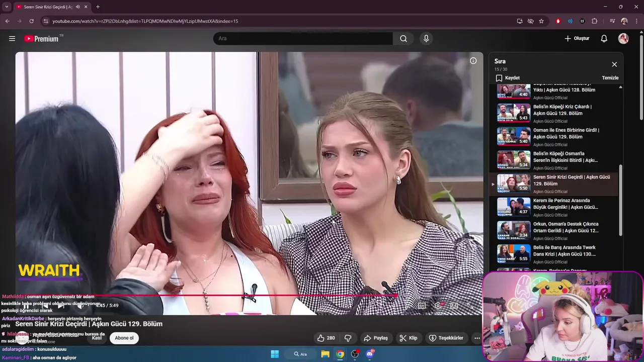The height and width of the screenshot is (362, 644).
Task: Go back in browser history
Action: [7, 21]
